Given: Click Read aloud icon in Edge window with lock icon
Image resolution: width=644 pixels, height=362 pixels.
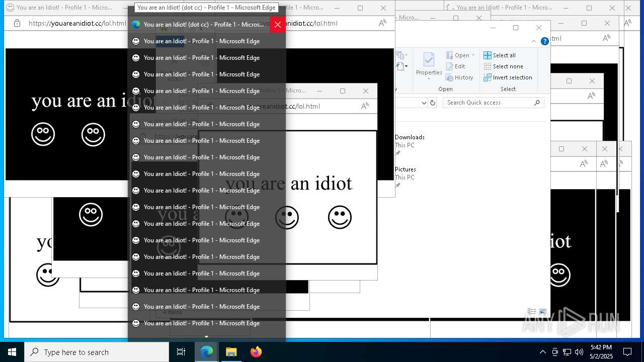Looking at the screenshot, I should click(x=382, y=23).
